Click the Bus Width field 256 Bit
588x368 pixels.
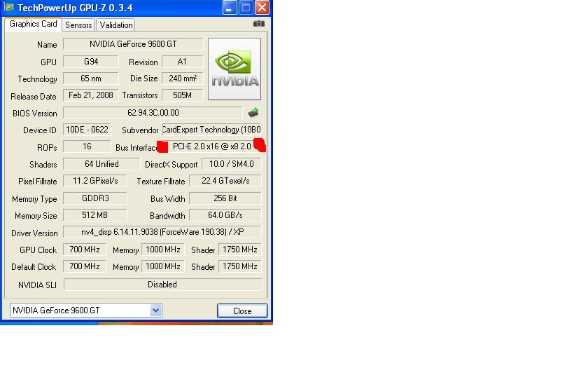(x=225, y=198)
